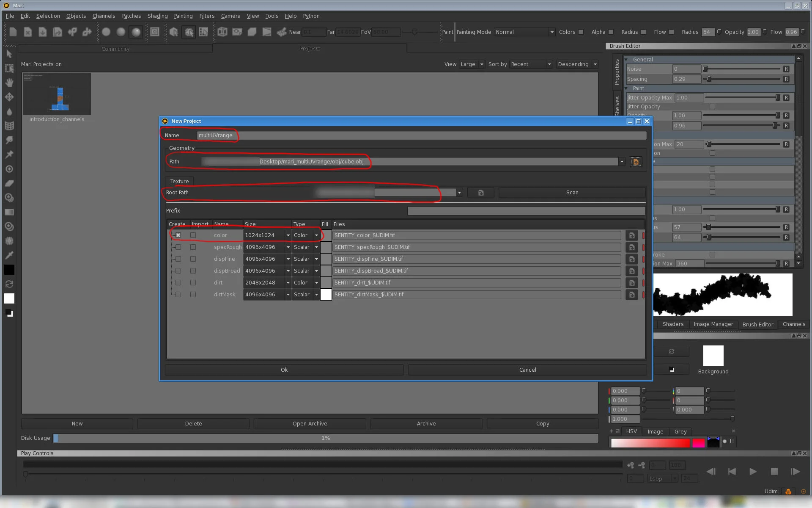The image size is (812, 508).
Task: Click the browse icon for color channel files
Action: (x=631, y=235)
